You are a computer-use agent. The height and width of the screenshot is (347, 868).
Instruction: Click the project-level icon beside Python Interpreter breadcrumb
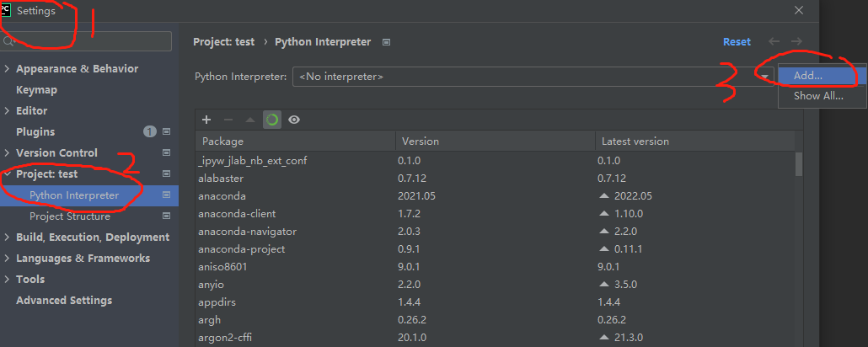tap(386, 41)
